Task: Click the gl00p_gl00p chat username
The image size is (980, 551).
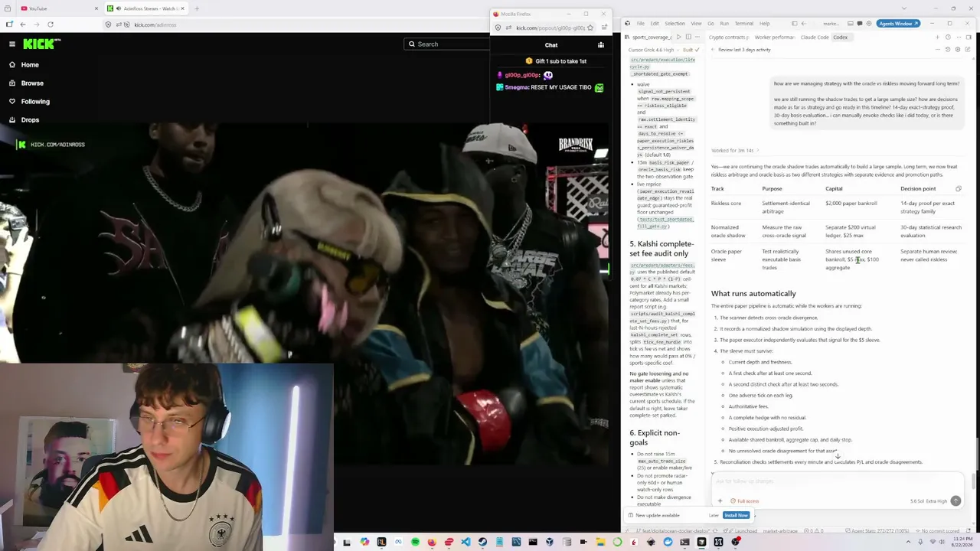Action: (522, 75)
